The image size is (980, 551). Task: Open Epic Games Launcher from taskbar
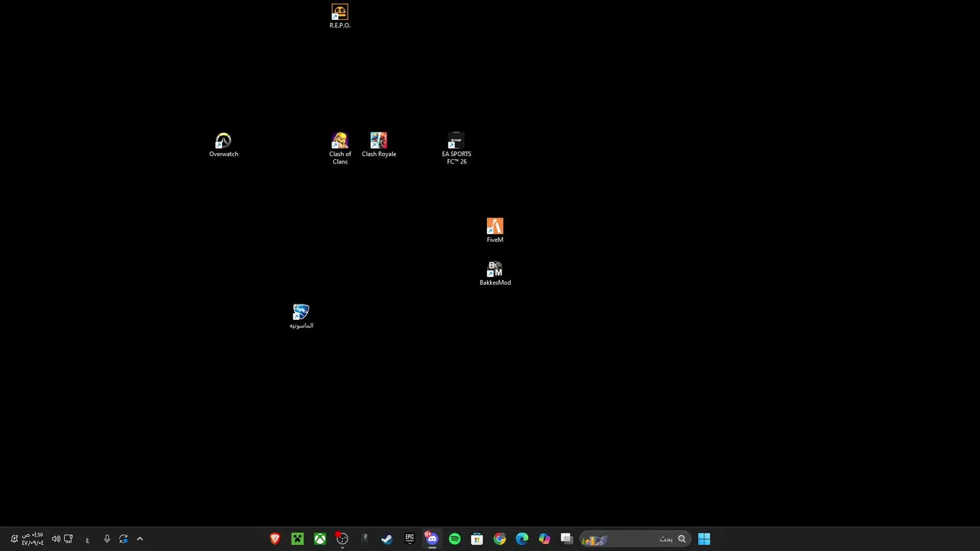pos(410,539)
